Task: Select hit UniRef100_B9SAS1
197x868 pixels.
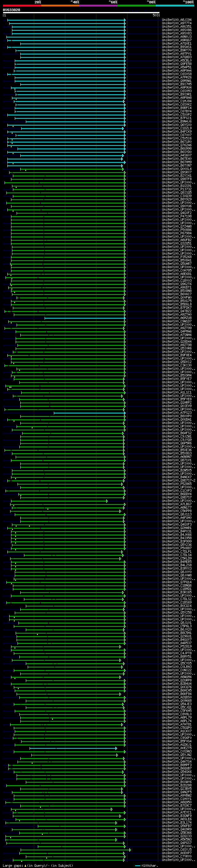Action: click(x=177, y=47)
